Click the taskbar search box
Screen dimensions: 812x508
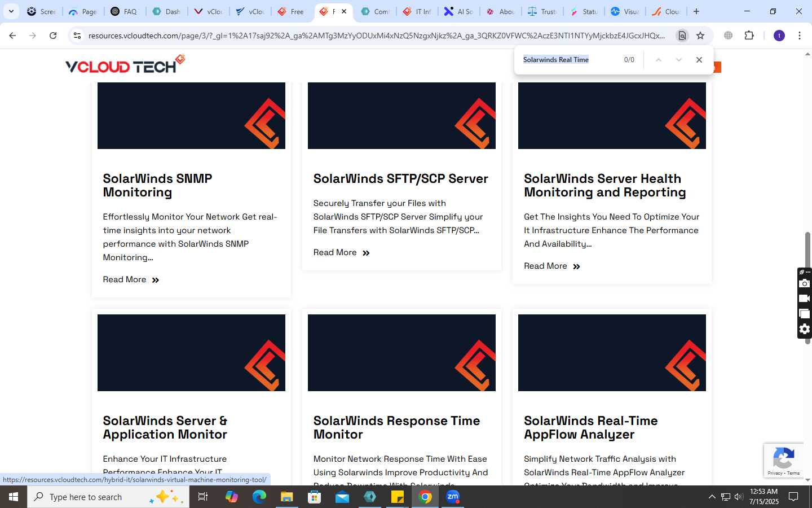[x=108, y=497]
